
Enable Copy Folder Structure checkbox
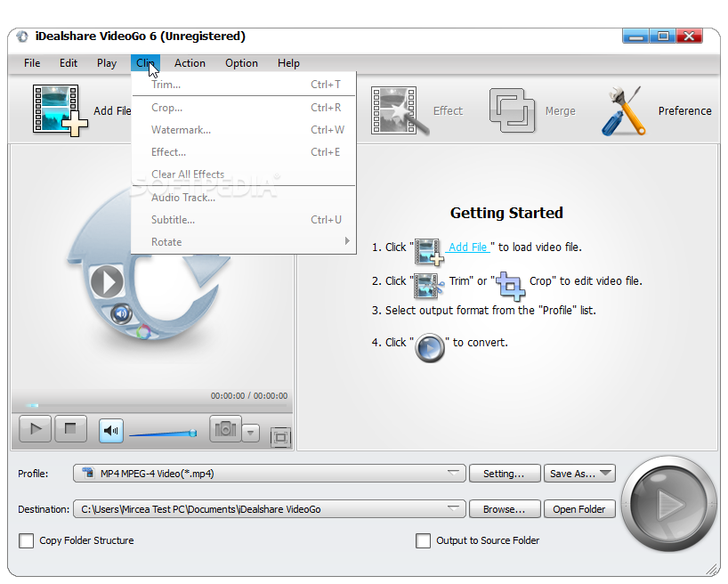tap(26, 540)
